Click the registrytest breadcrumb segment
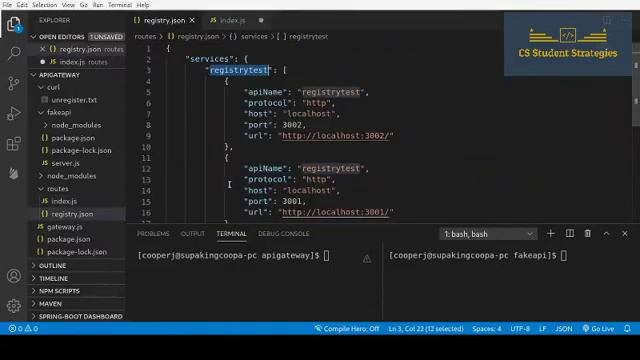The width and height of the screenshot is (640, 360). tap(303, 36)
